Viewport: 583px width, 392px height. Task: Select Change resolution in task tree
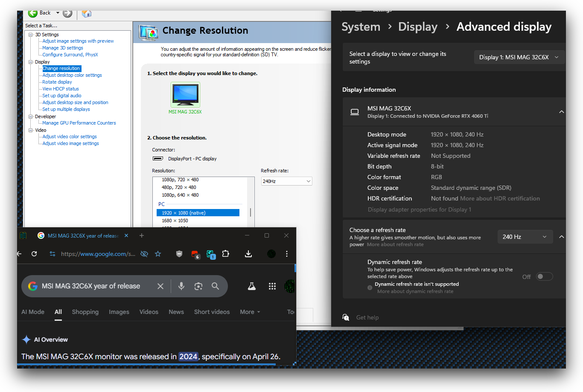(61, 68)
